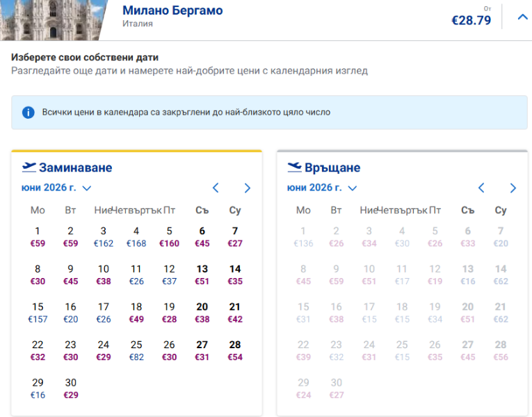Click return date June 28 priced €56
This screenshot has width=532, height=417.
point(501,351)
